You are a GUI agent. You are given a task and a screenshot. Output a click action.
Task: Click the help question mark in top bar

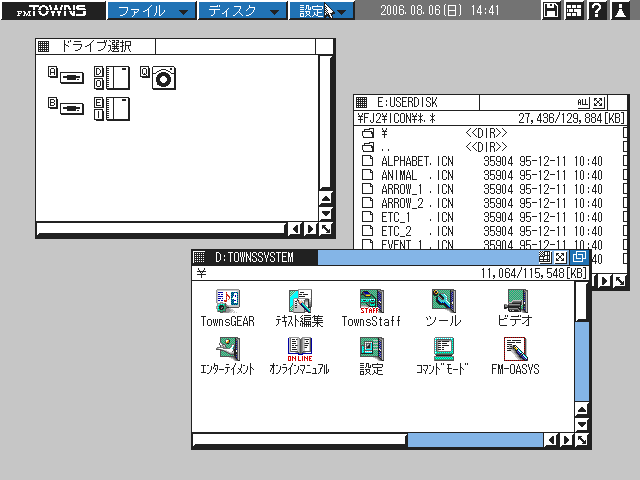point(596,11)
